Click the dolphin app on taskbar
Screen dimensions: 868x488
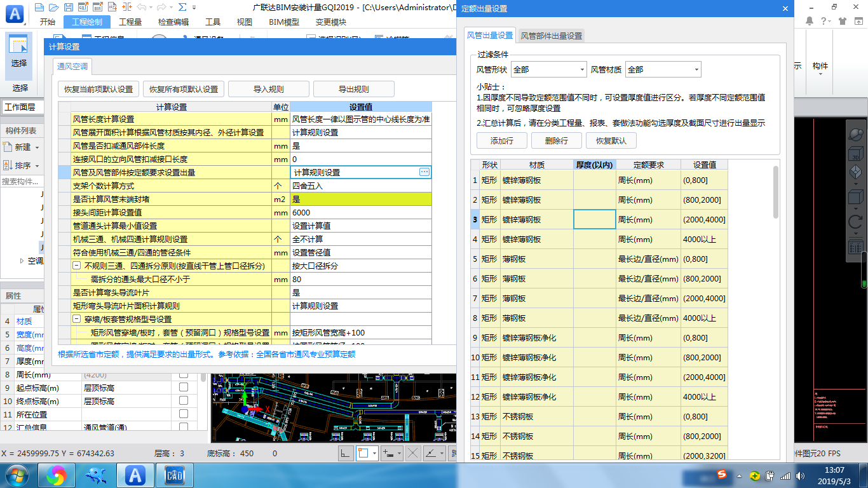(95, 475)
